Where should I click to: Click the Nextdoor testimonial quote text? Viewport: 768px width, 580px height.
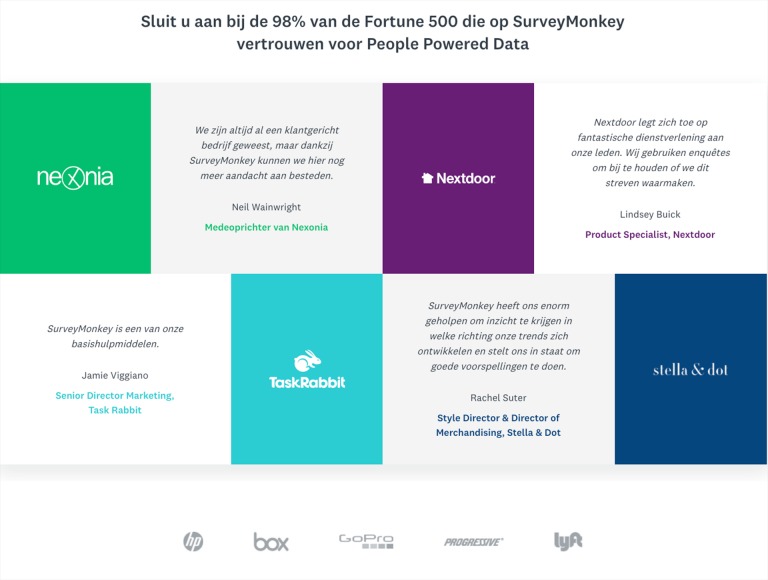650,152
